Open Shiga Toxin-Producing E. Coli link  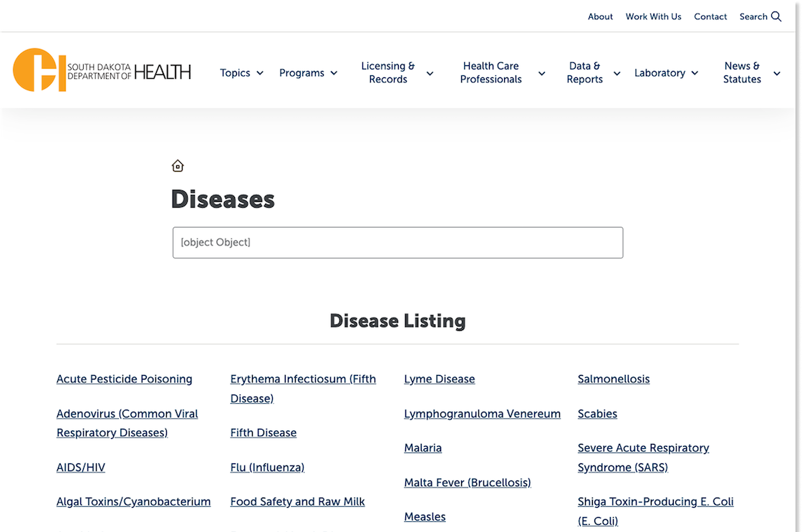[x=656, y=511]
